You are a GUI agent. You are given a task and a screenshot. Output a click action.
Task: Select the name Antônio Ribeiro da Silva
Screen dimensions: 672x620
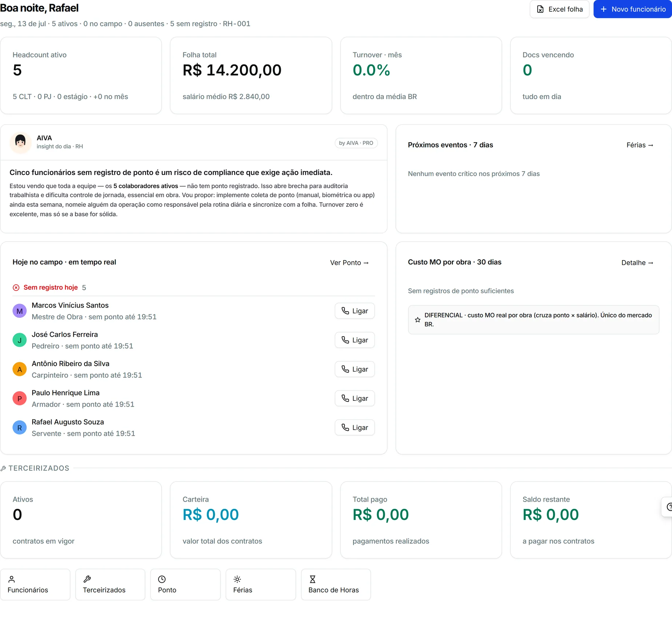(x=70, y=364)
